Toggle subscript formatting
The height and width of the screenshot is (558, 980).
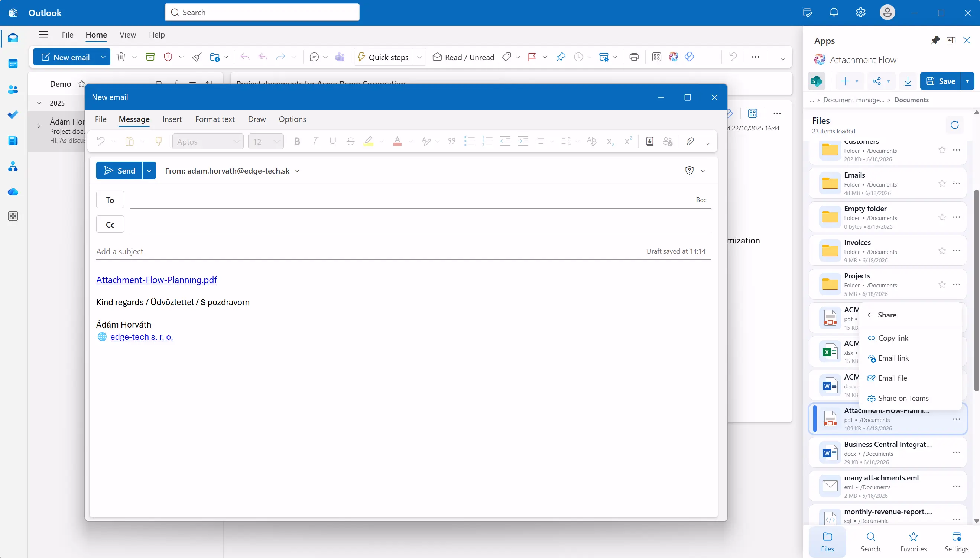[610, 141]
